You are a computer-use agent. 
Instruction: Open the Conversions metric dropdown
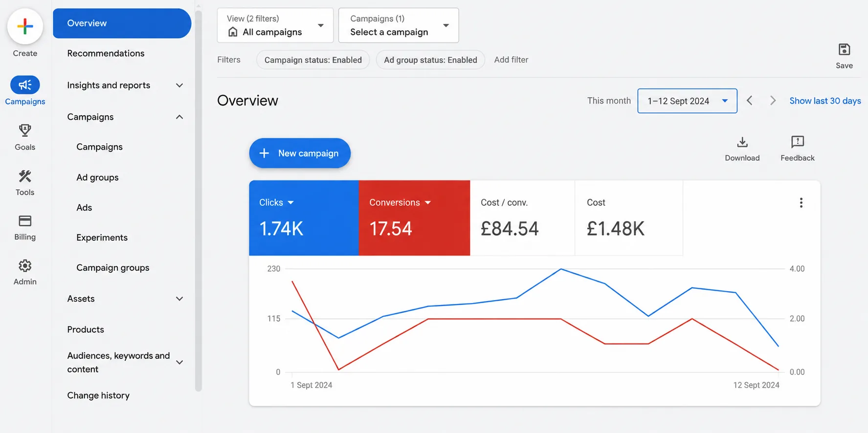point(428,202)
